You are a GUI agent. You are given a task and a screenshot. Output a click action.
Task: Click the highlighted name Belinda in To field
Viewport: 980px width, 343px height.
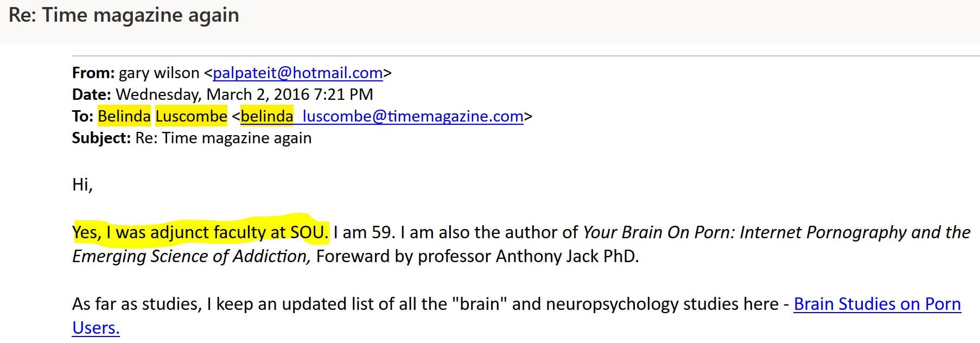point(124,116)
